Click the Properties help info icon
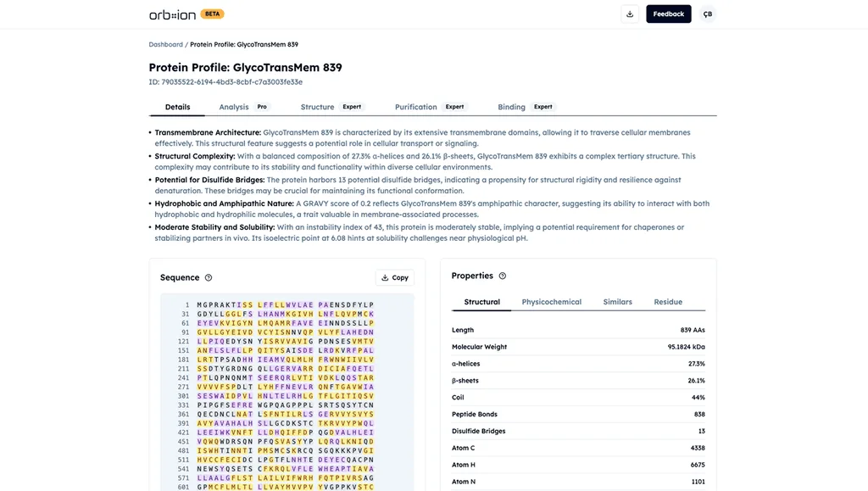 coord(503,276)
